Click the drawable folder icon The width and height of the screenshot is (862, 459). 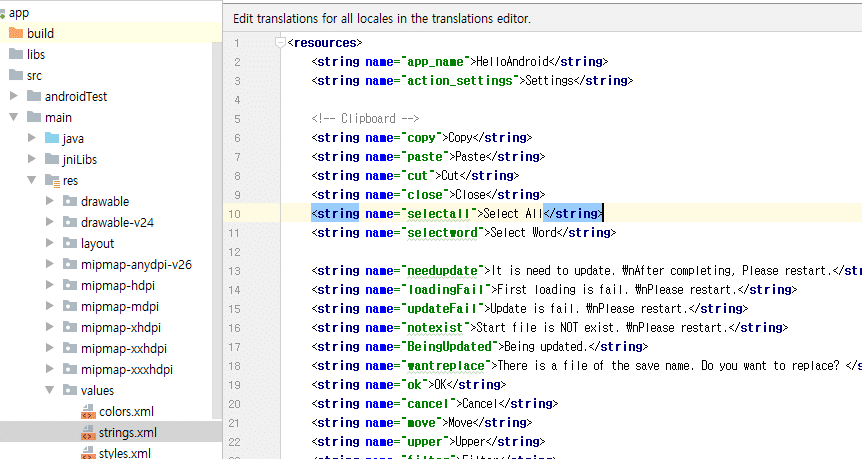click(70, 201)
